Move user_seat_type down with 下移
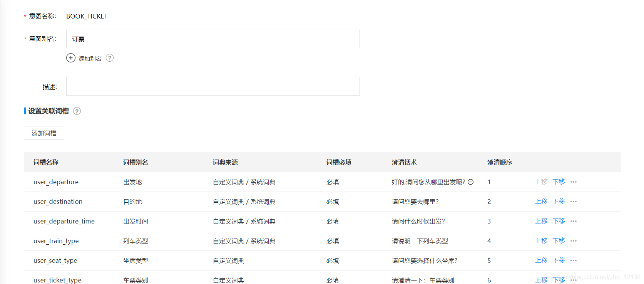This screenshot has height=284, width=644. [559, 260]
